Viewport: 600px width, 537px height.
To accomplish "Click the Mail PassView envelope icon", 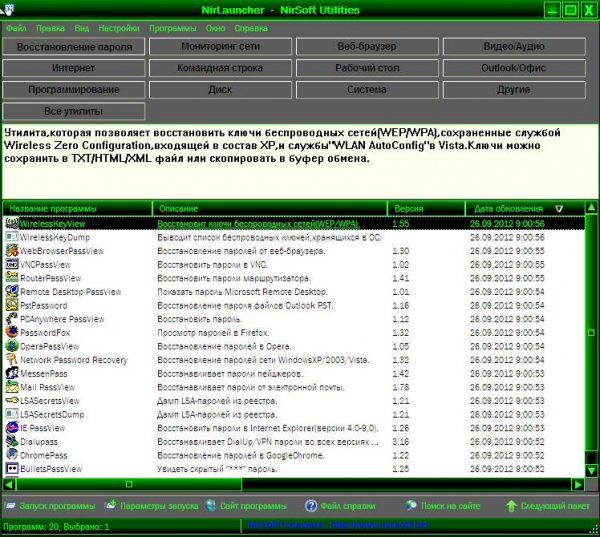I will tap(12, 387).
